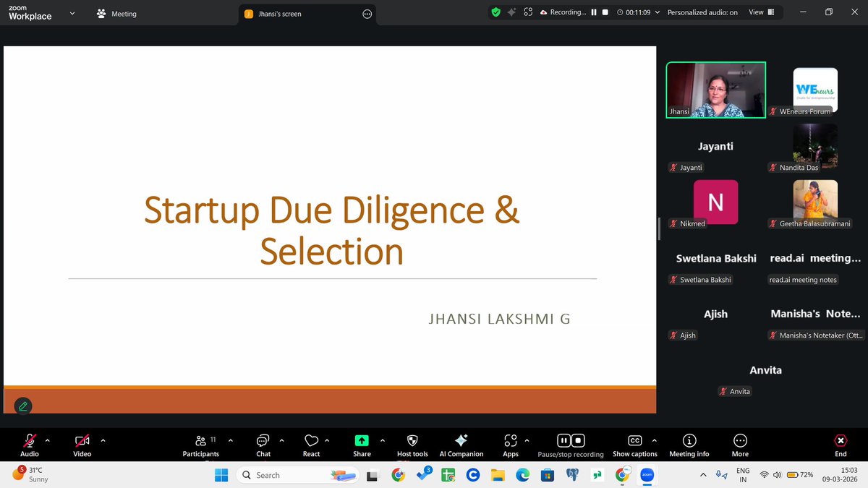
Task: Select Swetlana Bakshi's participant tile
Action: 715,259
